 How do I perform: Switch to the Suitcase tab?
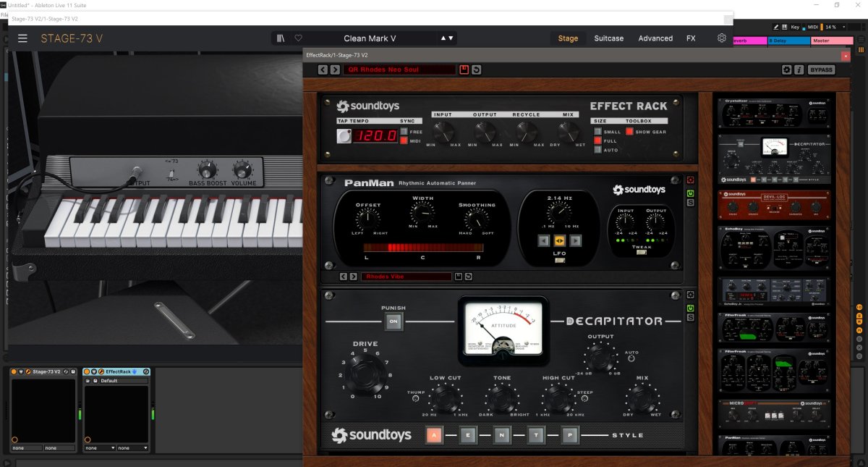[609, 38]
